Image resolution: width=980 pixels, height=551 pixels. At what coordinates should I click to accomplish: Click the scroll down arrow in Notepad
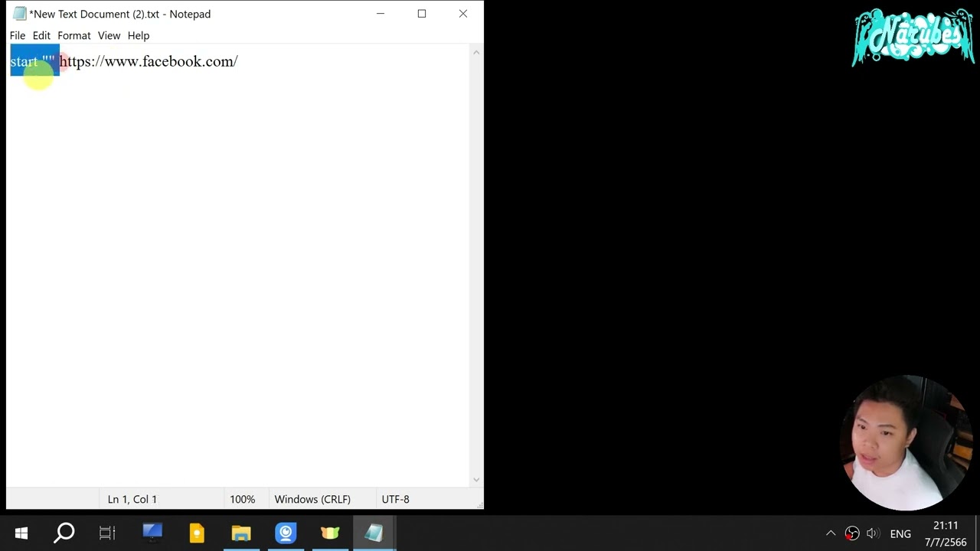[x=476, y=480]
